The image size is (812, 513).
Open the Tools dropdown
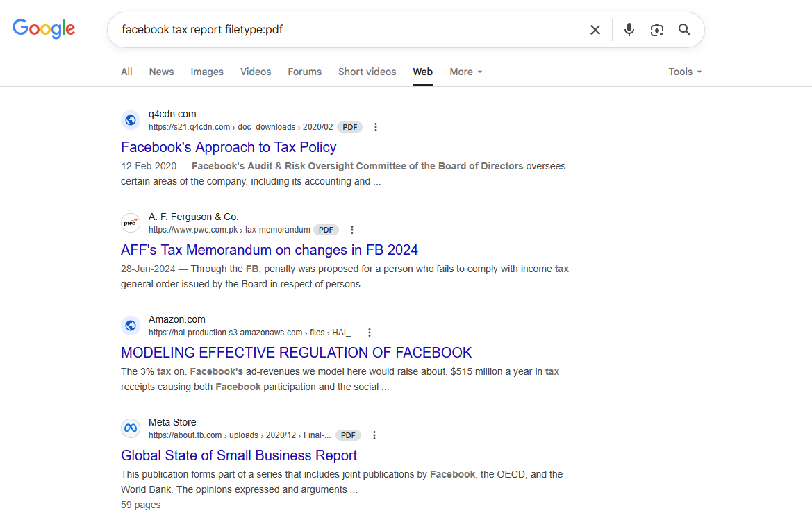click(685, 72)
